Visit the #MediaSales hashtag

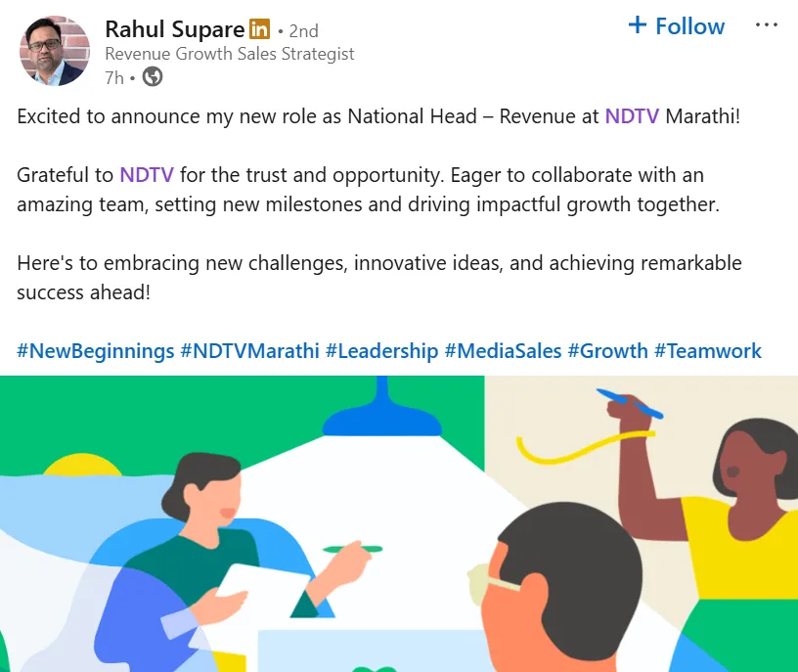pyautogui.click(x=503, y=351)
